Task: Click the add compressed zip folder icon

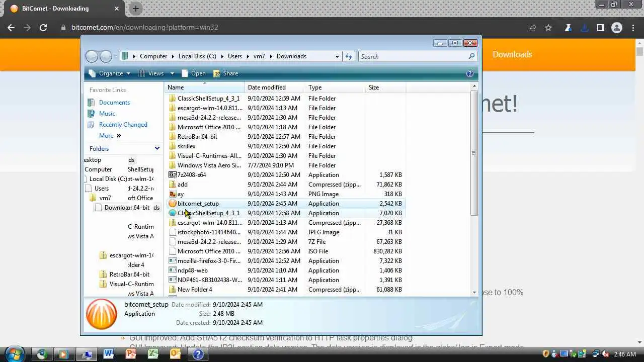Action: tap(172, 185)
